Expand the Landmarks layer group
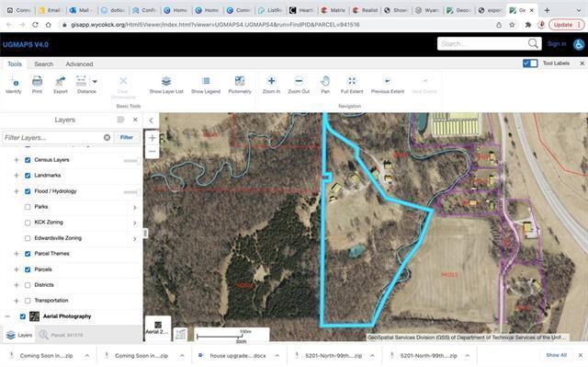 (x=17, y=176)
